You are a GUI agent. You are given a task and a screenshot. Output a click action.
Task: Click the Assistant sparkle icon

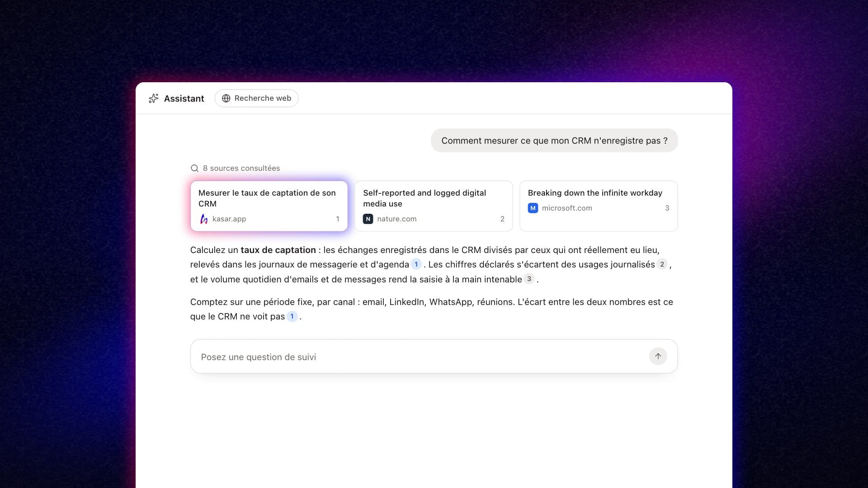tap(153, 99)
